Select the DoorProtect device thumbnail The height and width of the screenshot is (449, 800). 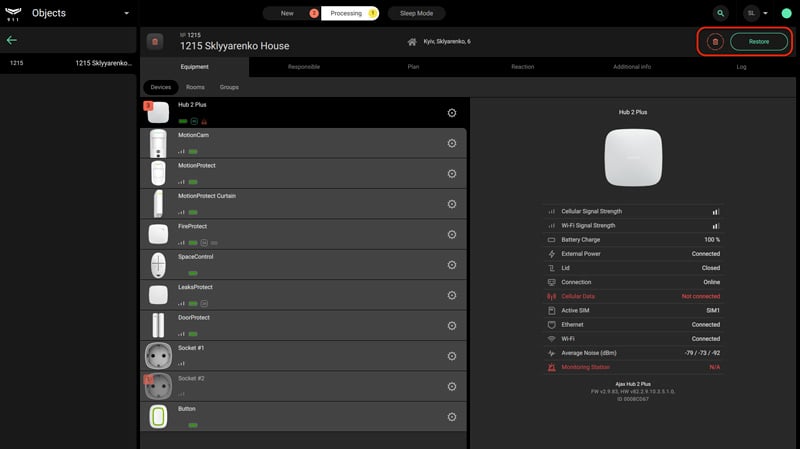[158, 326]
